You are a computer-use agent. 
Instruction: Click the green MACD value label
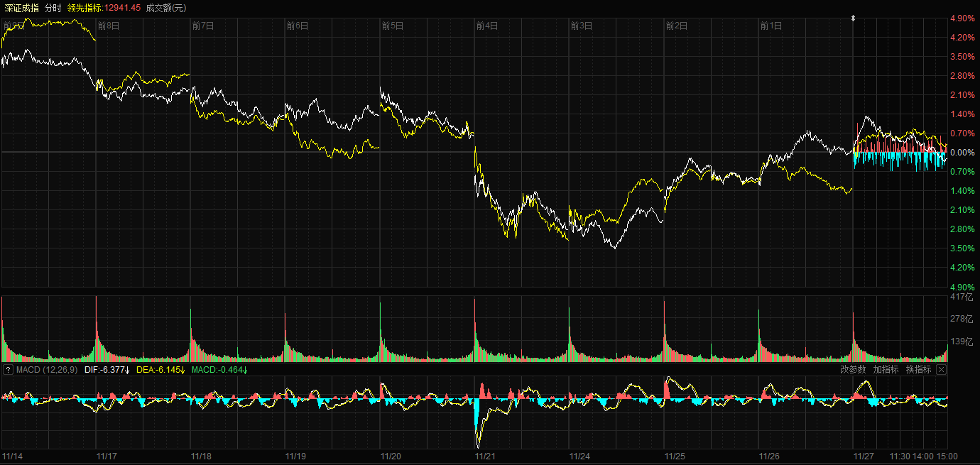(219, 370)
